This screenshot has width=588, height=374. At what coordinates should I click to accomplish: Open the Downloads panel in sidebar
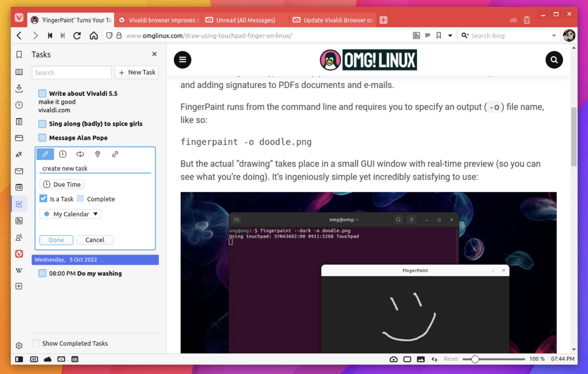pos(19,89)
